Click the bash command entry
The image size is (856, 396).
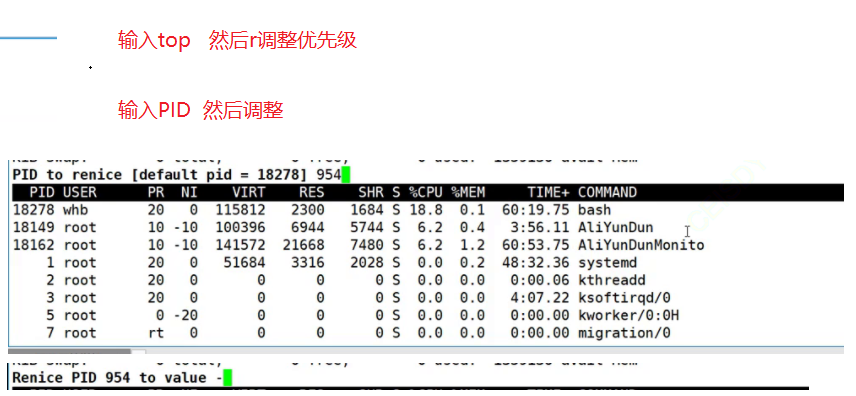tap(595, 210)
